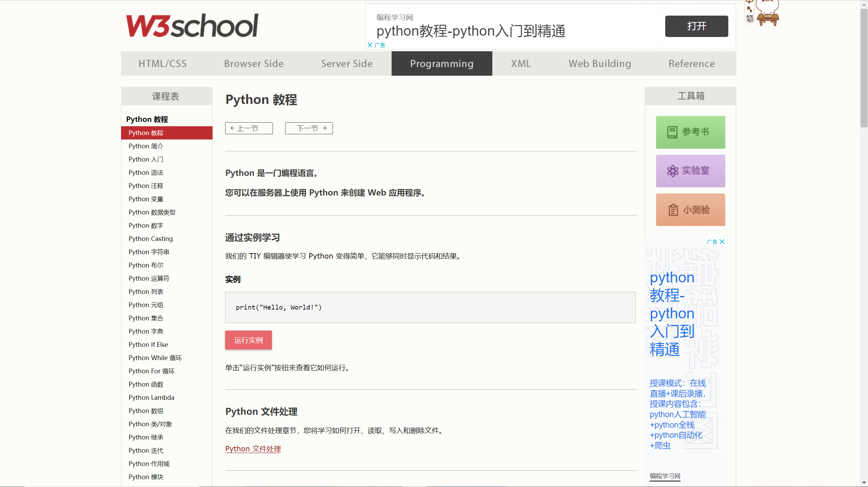The height and width of the screenshot is (487, 868).
Task: Dismiss the sidebar python ad
Action: click(722, 241)
